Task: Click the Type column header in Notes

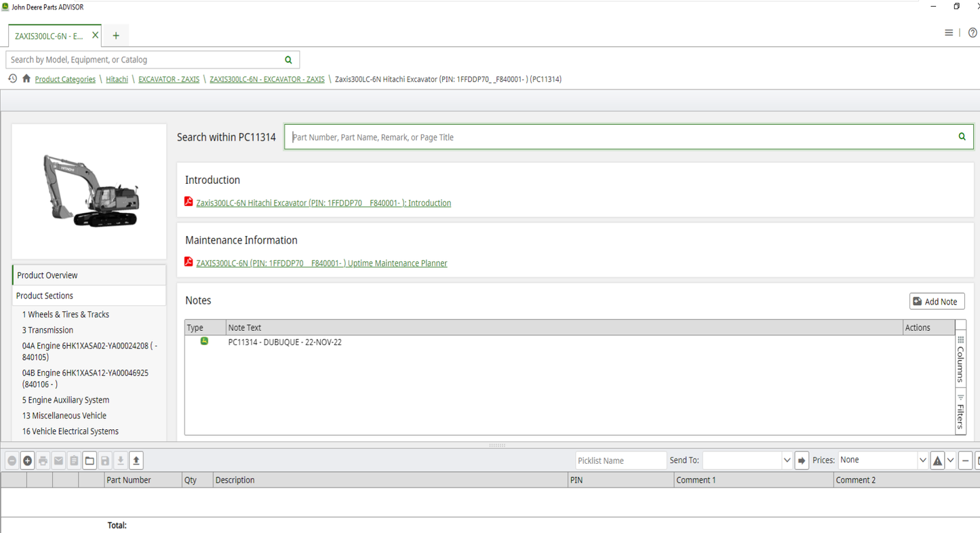Action: (205, 328)
